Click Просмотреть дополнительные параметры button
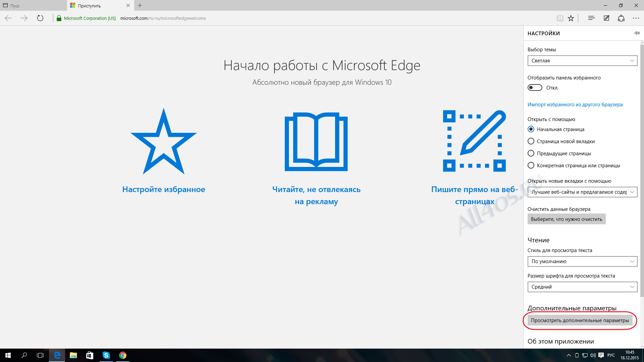Image resolution: width=644 pixels, height=362 pixels. 580,320
